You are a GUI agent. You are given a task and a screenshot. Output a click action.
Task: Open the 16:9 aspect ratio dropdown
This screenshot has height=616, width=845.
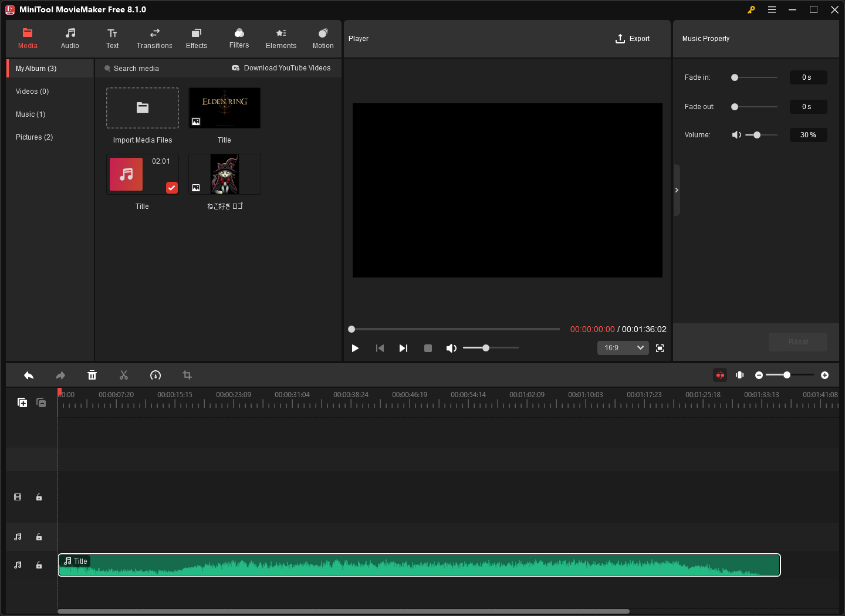[x=623, y=348]
